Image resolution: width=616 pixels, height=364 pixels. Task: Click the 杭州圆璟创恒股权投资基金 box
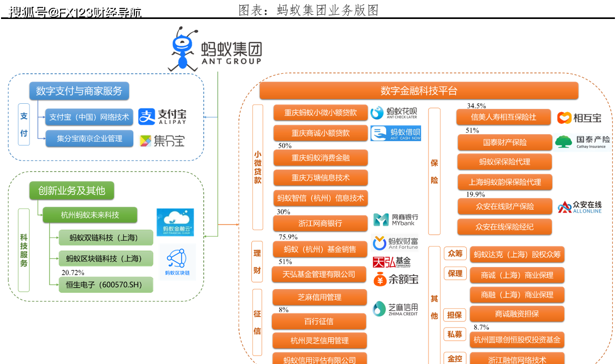(517, 340)
